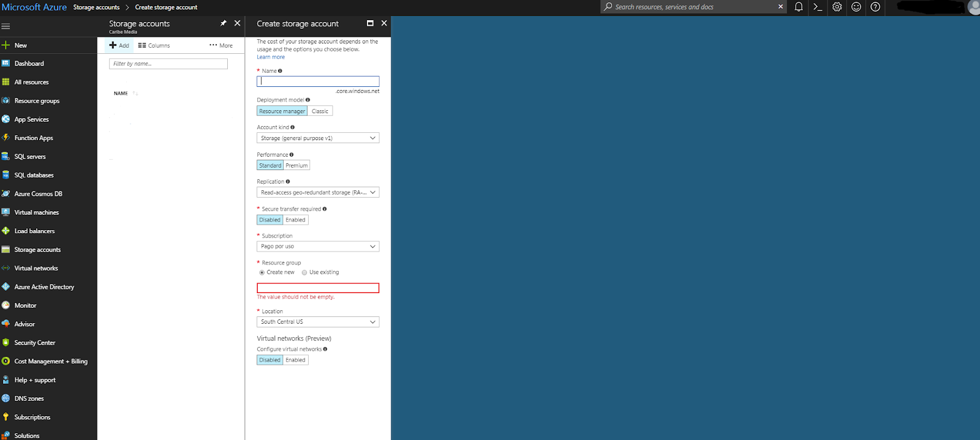Open Help + support in the sidebar
The height and width of the screenshot is (440, 980).
[x=35, y=380]
